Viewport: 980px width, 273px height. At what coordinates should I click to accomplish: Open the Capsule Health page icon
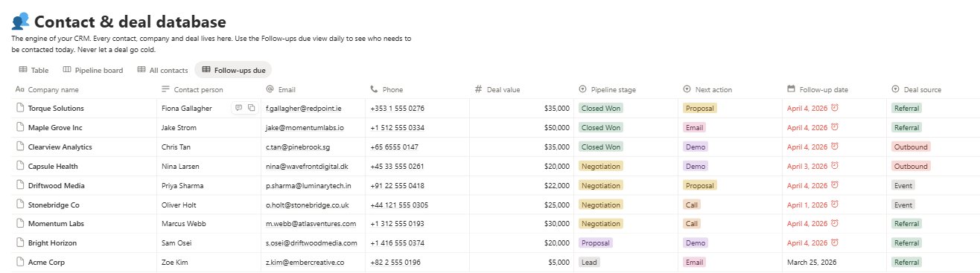point(20,166)
